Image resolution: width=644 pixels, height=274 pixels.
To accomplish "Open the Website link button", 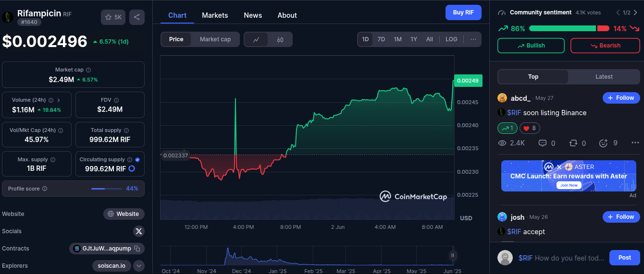I will click(124, 214).
